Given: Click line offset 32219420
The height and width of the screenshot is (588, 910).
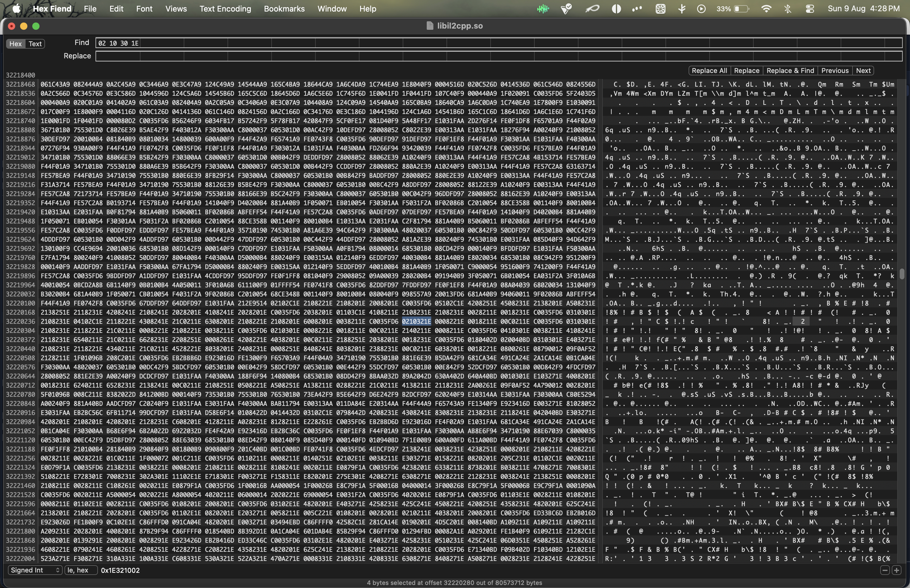Looking at the screenshot, I should (20, 212).
